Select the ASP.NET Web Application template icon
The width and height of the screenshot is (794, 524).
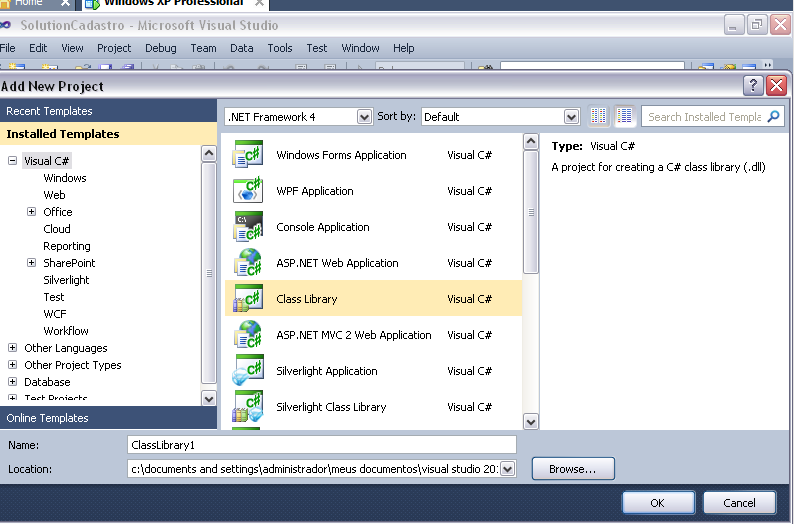point(248,262)
